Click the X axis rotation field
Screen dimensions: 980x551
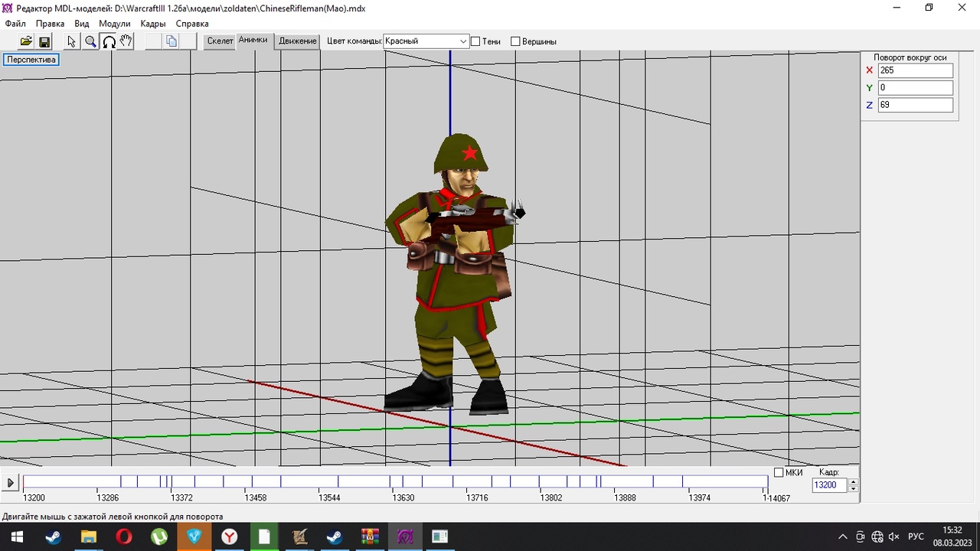[x=915, y=70]
